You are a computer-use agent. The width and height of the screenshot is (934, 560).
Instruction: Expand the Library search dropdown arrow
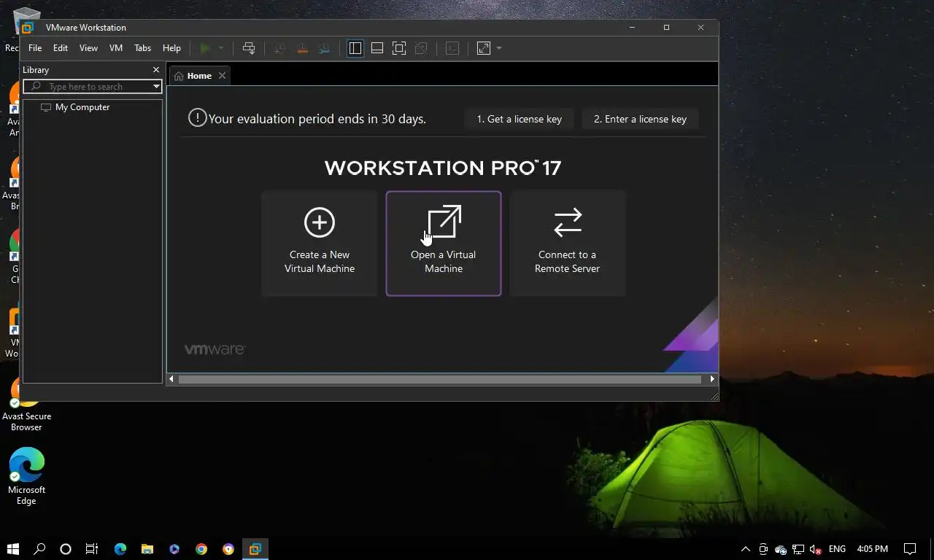[156, 87]
